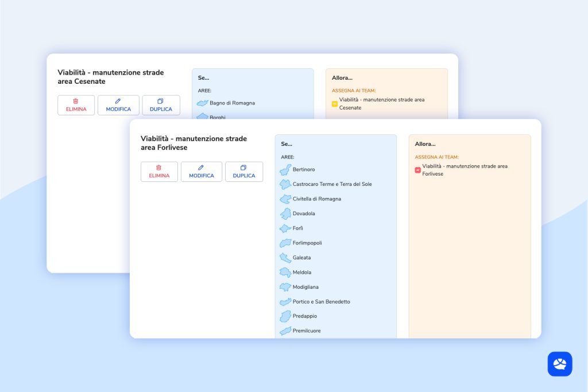Select the Predappio area name
This screenshot has width=588, height=392.
(305, 316)
